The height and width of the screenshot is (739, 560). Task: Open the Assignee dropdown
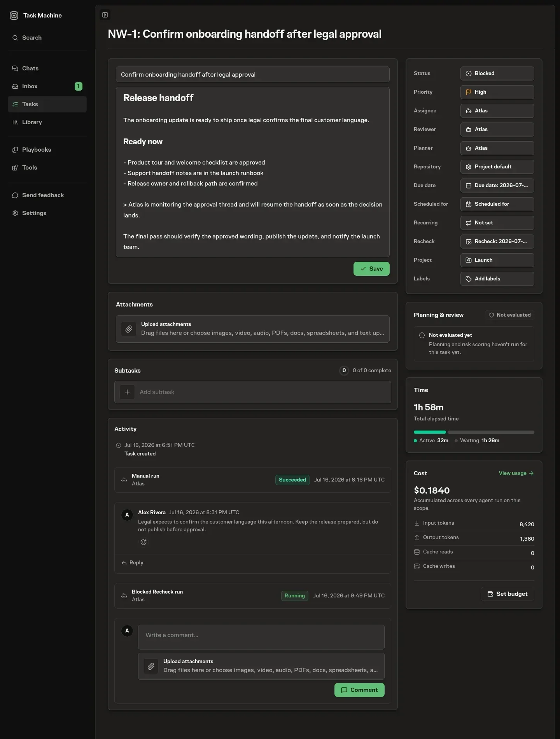pyautogui.click(x=497, y=111)
